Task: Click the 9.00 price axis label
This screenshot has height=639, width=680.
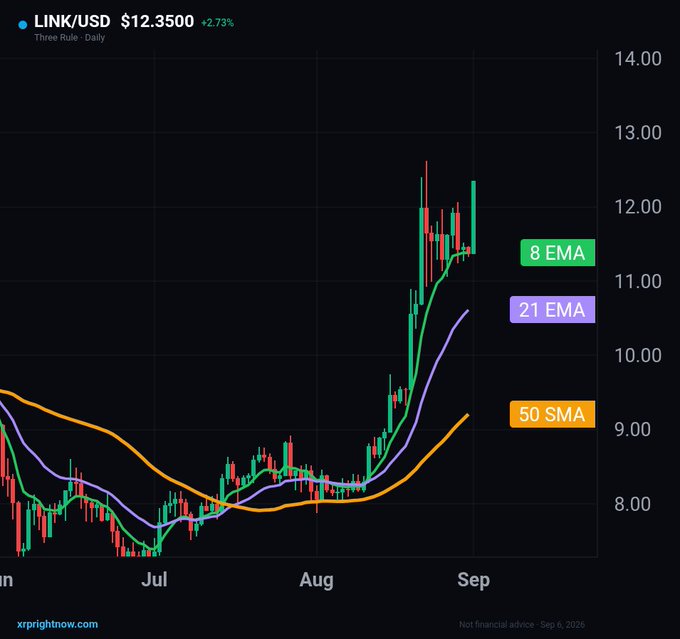Action: 632,430
